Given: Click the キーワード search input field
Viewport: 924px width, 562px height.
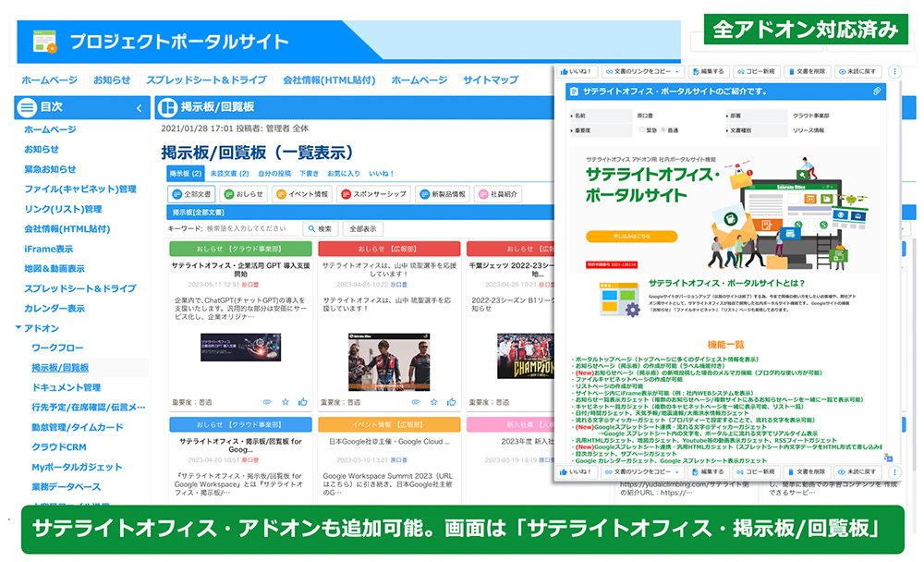Looking at the screenshot, I should click(x=252, y=229).
